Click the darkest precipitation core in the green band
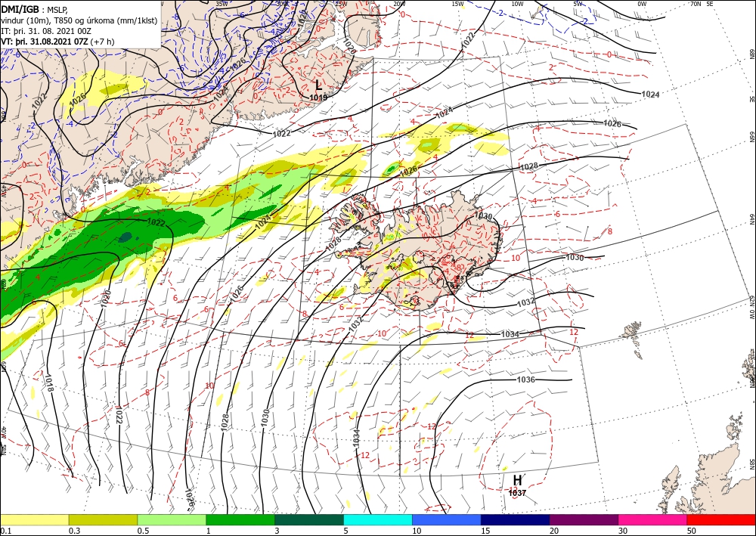Viewport: 756px width, 536px height. [x=125, y=237]
